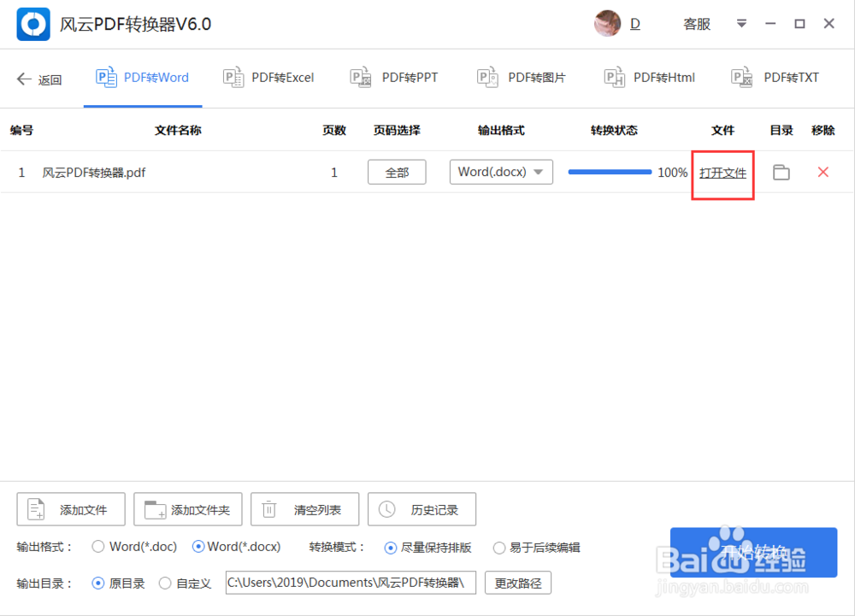Screen dimensions: 855x616
Task: Close the converter window
Action: coord(828,23)
